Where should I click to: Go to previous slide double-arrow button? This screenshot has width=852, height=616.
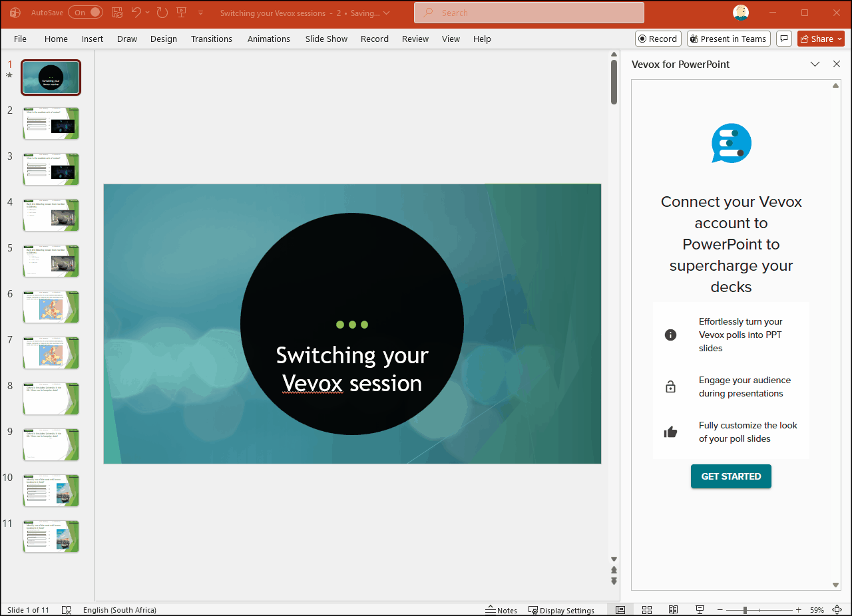[614, 570]
